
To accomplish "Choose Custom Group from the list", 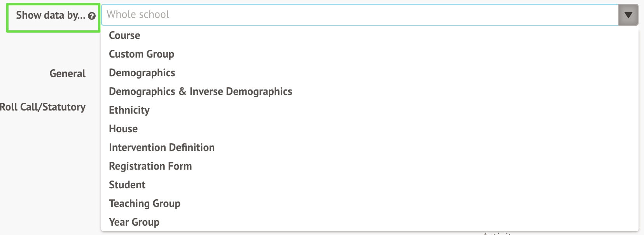I will (x=142, y=54).
